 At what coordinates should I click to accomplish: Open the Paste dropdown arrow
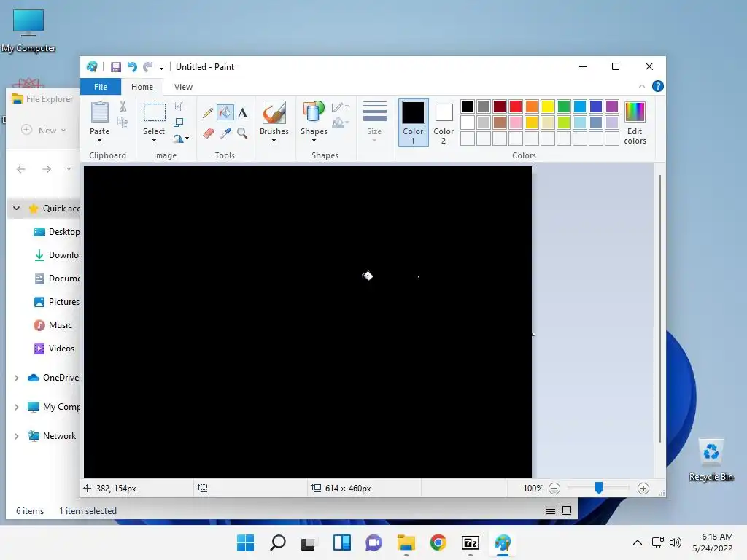tap(99, 141)
